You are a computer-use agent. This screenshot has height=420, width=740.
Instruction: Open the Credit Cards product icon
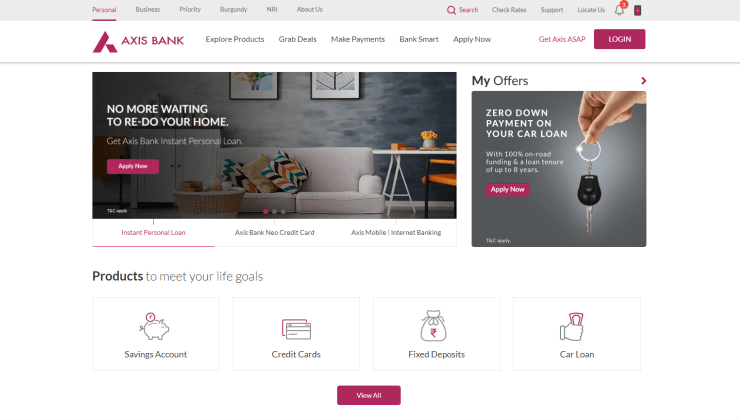pos(296,329)
